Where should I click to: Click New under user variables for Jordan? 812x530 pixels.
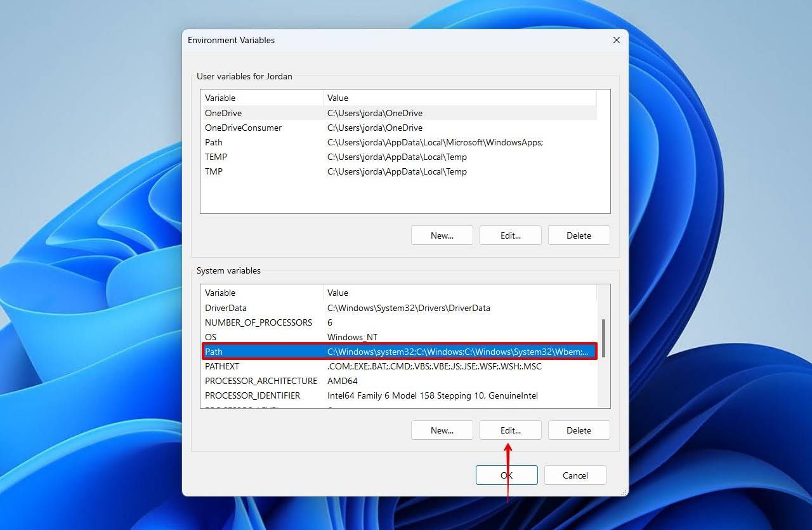(x=442, y=235)
